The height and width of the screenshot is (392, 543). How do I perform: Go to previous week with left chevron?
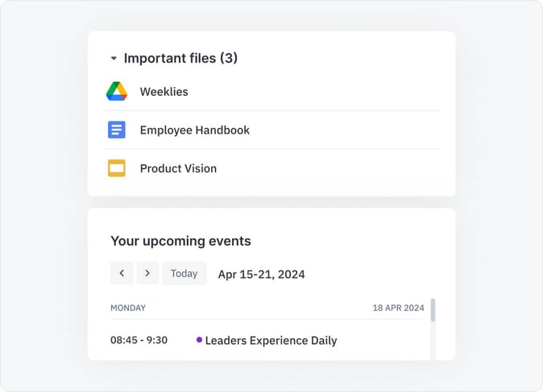(122, 274)
